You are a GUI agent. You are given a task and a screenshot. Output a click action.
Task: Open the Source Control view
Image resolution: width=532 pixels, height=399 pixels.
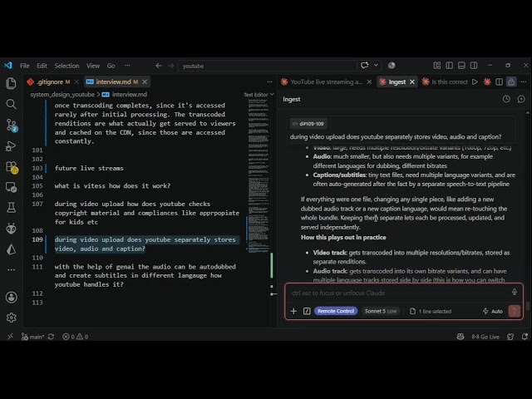pos(12,126)
